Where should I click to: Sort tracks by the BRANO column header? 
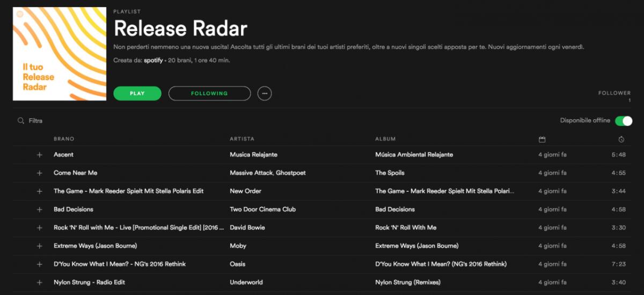pyautogui.click(x=64, y=139)
